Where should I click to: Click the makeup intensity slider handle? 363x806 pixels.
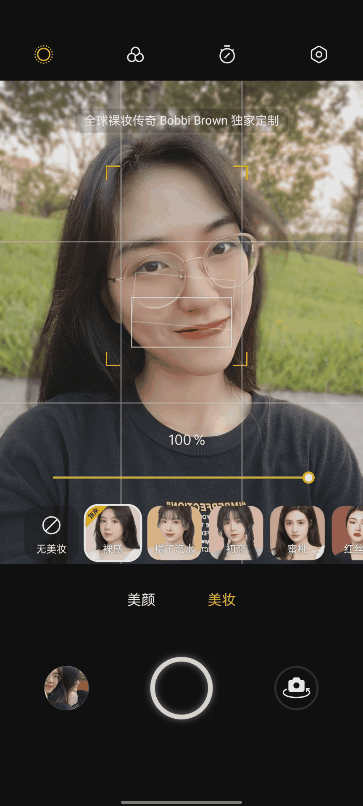point(308,478)
